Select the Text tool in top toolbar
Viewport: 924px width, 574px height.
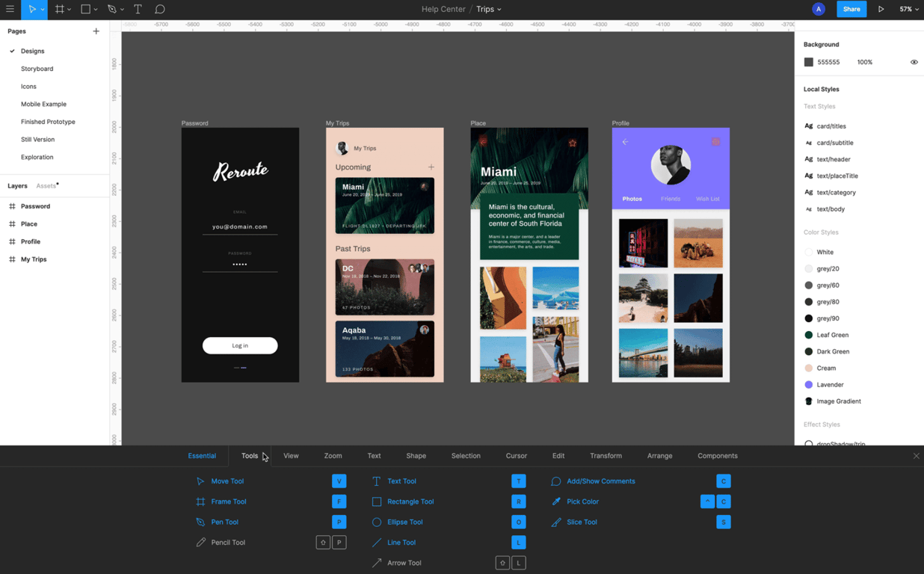pos(138,9)
